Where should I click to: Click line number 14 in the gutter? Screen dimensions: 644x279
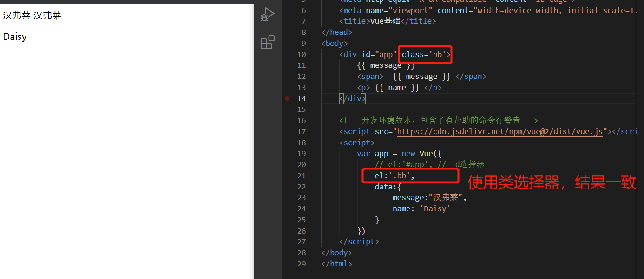[301, 98]
